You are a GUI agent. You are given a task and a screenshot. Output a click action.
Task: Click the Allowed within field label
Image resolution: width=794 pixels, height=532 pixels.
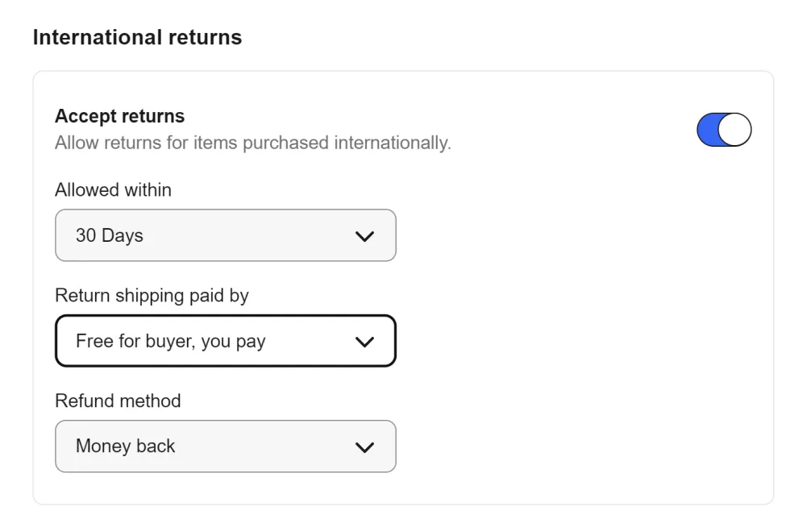tap(113, 190)
